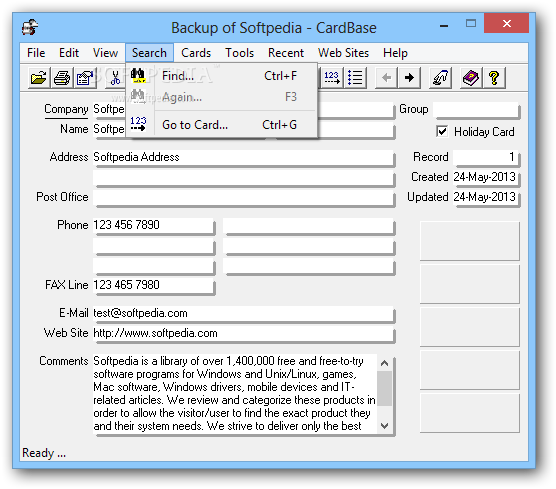
Task: Click the Group input field
Action: 476,110
